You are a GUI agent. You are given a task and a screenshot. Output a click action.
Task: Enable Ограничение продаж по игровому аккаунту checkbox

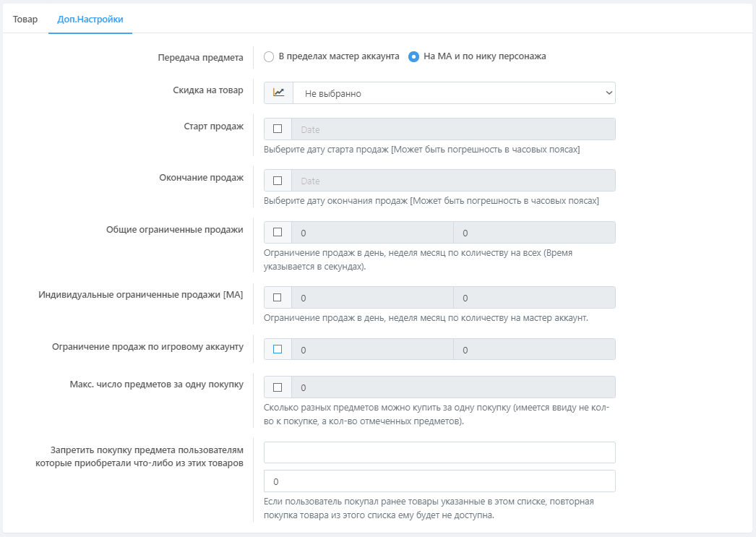(278, 350)
